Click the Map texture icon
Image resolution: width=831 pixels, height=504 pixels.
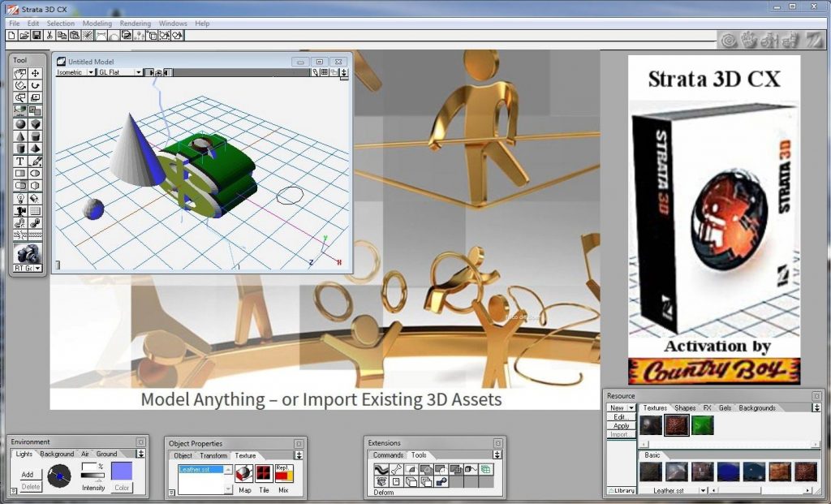[244, 472]
